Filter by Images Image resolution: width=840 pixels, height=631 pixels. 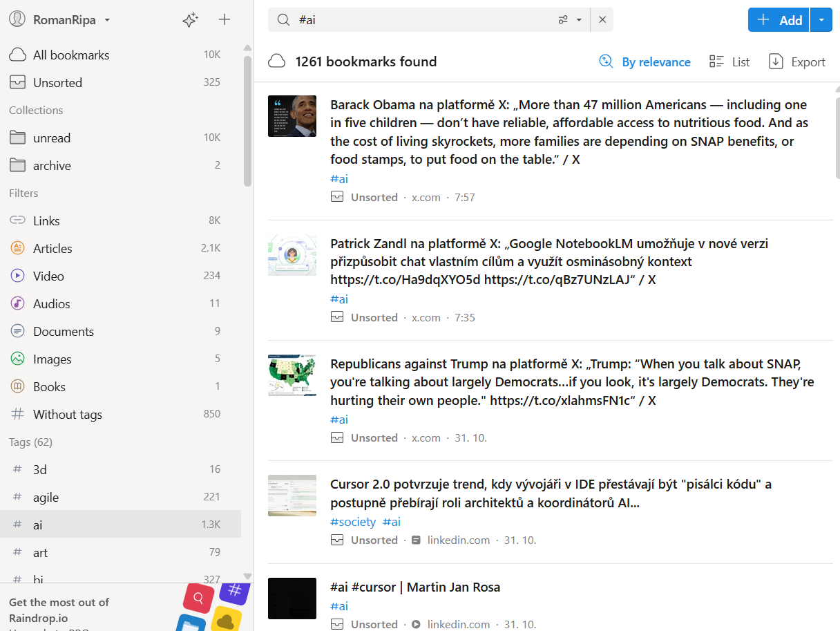(x=120, y=359)
